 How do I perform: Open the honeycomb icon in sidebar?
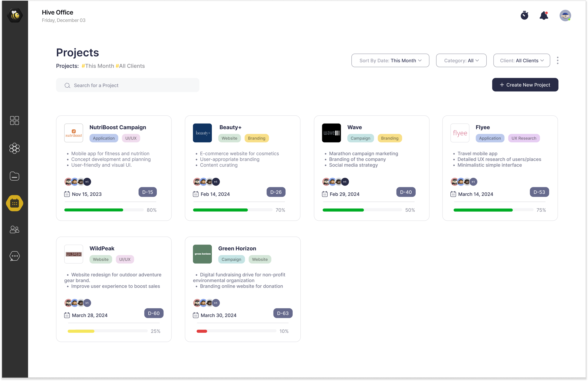coord(14,148)
